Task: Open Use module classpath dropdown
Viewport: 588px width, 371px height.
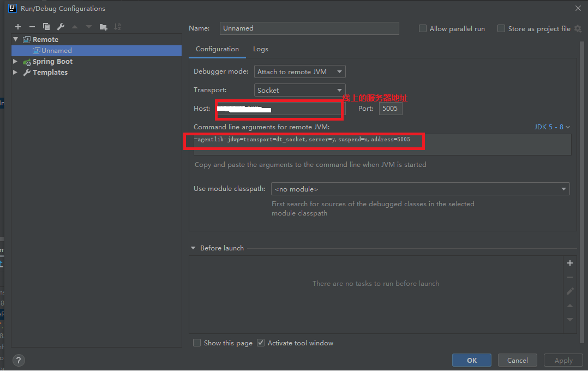Action: (x=420, y=189)
